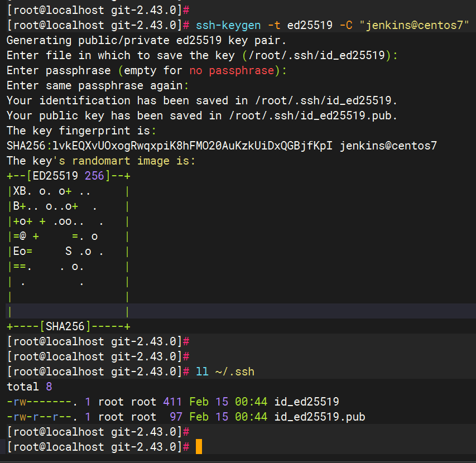Click the SHA256 fingerprint string
Image resolution: width=476 pixels, height=463 pixels.
[170, 146]
